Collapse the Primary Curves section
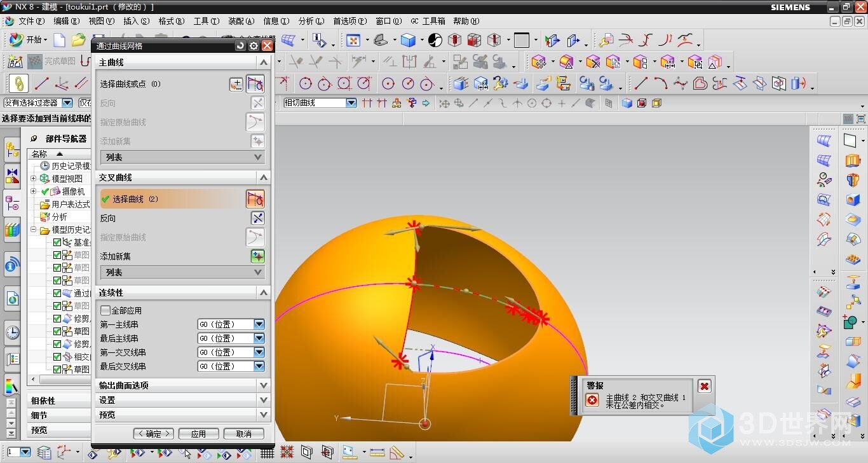The image size is (868, 463). click(264, 62)
